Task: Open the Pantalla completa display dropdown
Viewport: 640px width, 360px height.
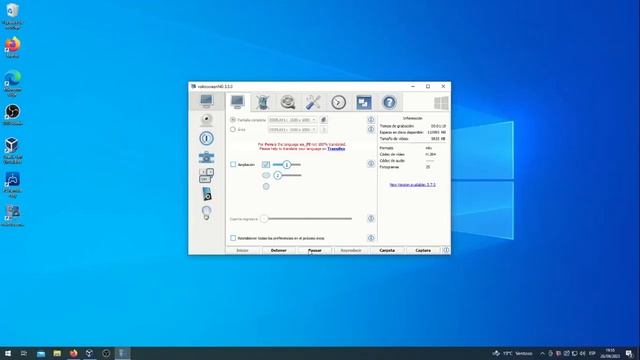Action: click(292, 120)
